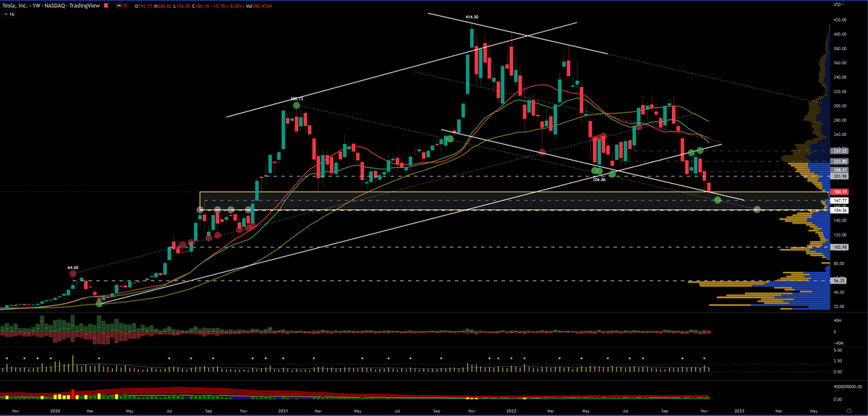
Task: Click the 2023 label on time axis
Action: (x=739, y=410)
